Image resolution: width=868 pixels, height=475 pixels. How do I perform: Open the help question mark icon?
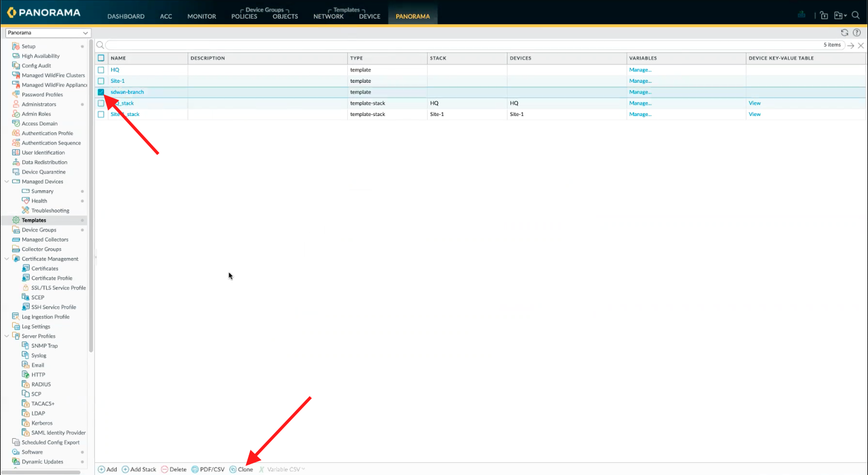click(x=857, y=33)
